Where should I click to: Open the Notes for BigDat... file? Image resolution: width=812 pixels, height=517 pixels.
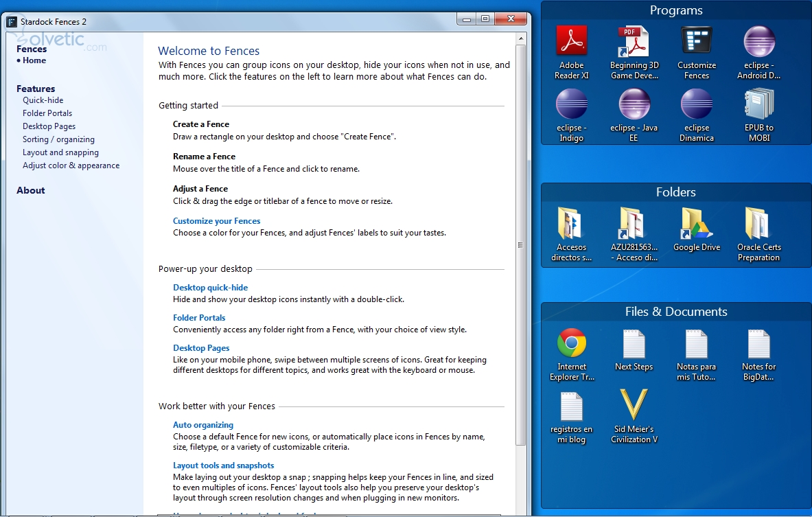(x=758, y=354)
